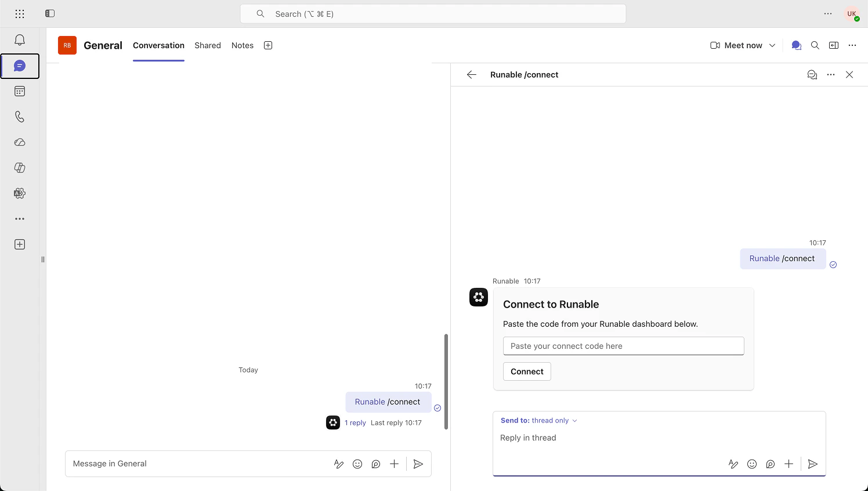Open the panel layout icon in header
Screen dimensions: 868x491
click(x=834, y=45)
